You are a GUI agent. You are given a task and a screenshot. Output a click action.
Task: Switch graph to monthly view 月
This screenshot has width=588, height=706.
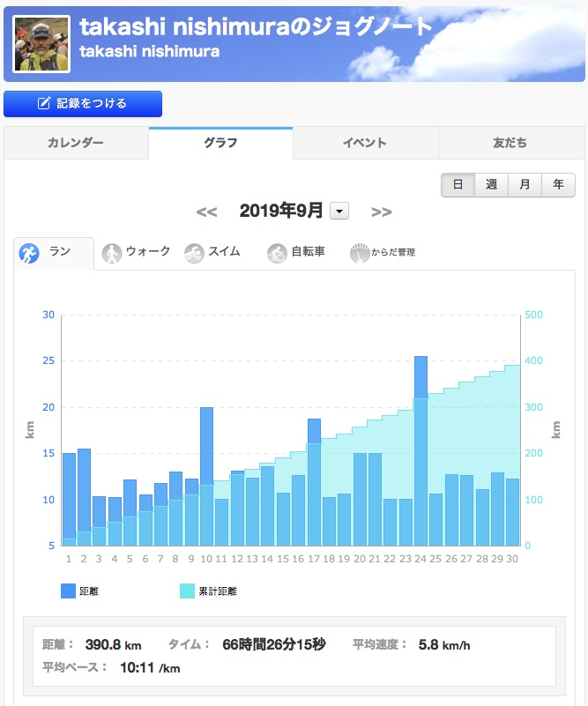[x=525, y=185]
